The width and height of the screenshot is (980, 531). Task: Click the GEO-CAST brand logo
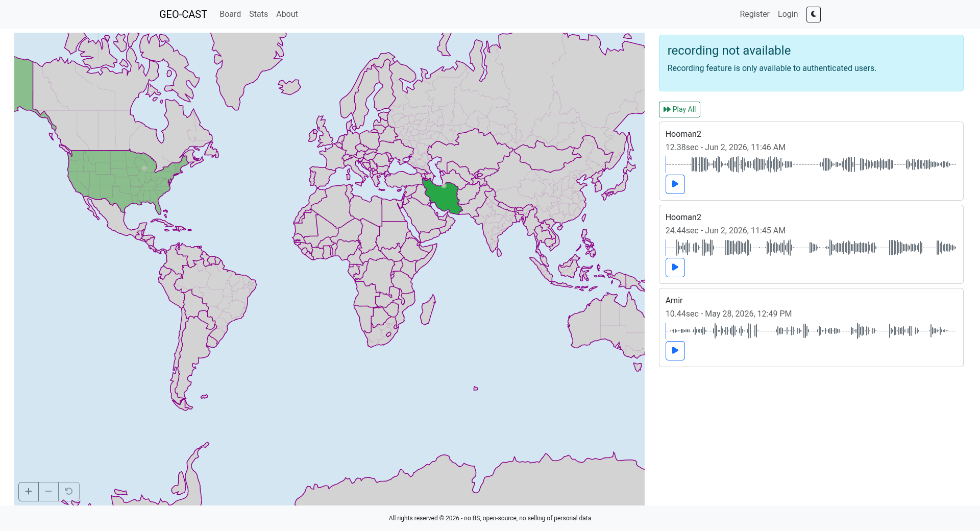183,14
